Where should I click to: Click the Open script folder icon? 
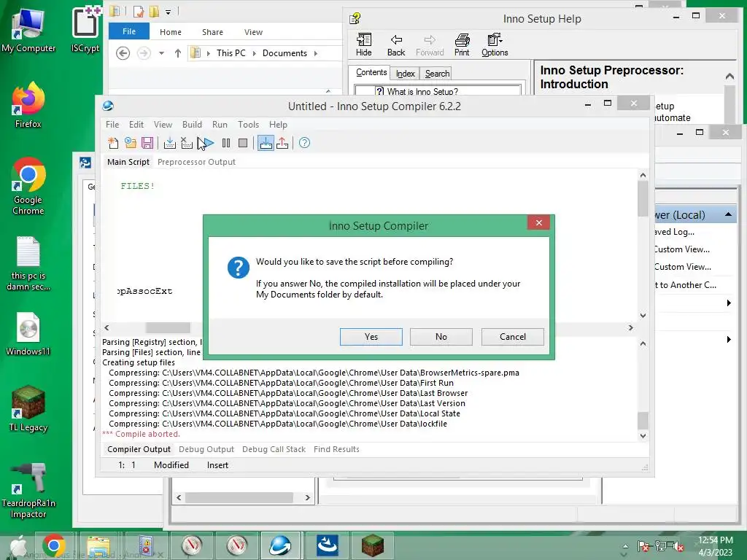(x=130, y=143)
